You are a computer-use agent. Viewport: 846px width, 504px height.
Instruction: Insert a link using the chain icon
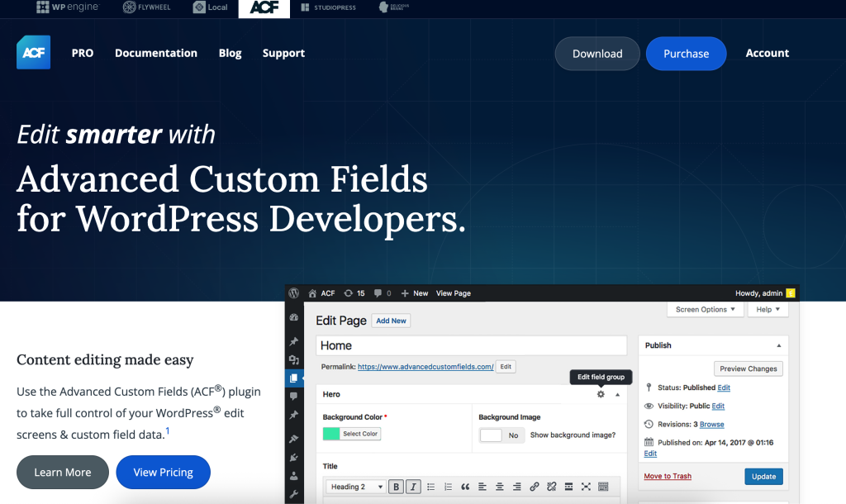535,487
